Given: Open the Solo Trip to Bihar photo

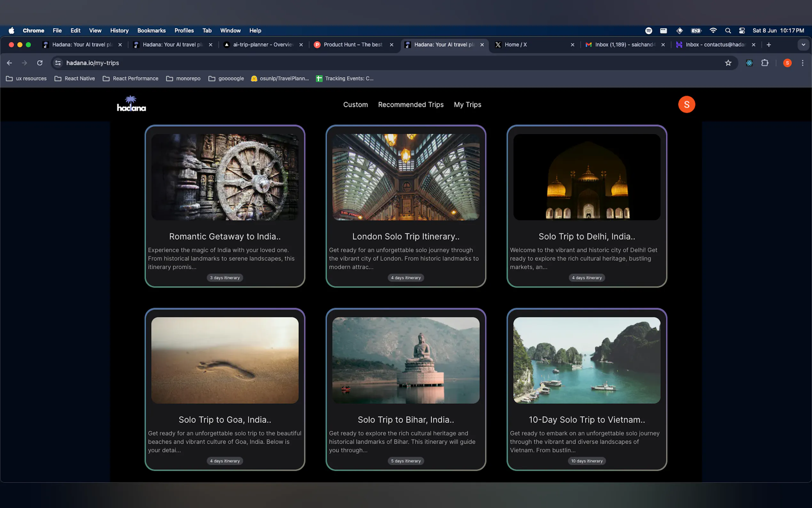Looking at the screenshot, I should point(405,360).
